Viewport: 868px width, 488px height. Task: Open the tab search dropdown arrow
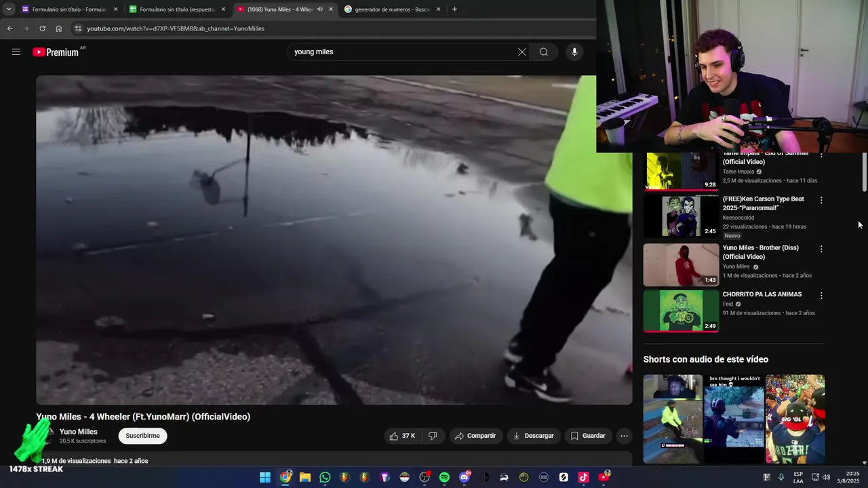pyautogui.click(x=9, y=9)
